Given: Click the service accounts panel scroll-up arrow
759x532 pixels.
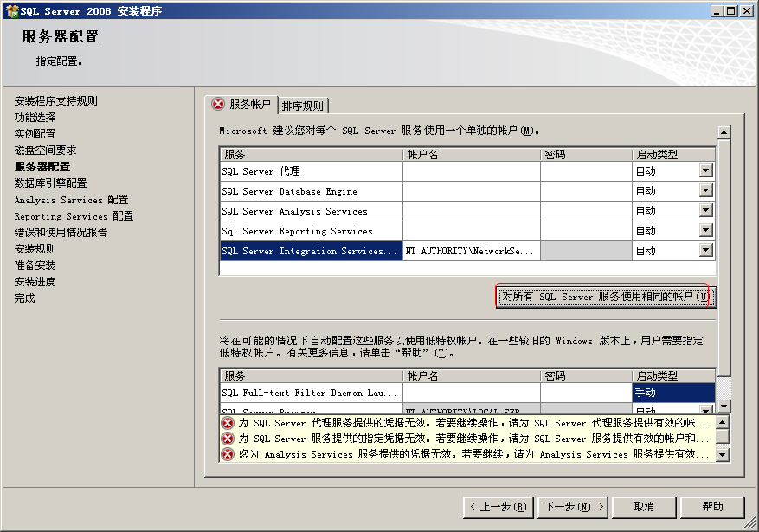Looking at the screenshot, I should point(724,132).
